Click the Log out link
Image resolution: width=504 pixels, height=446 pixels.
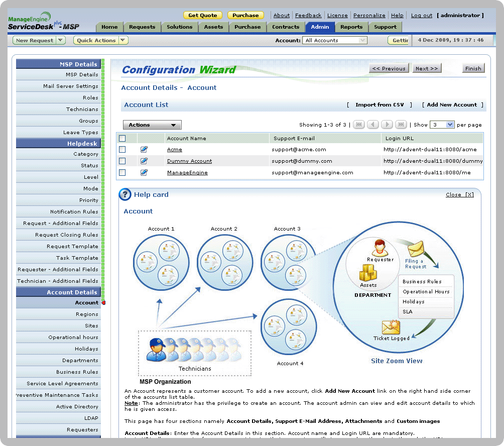click(422, 15)
